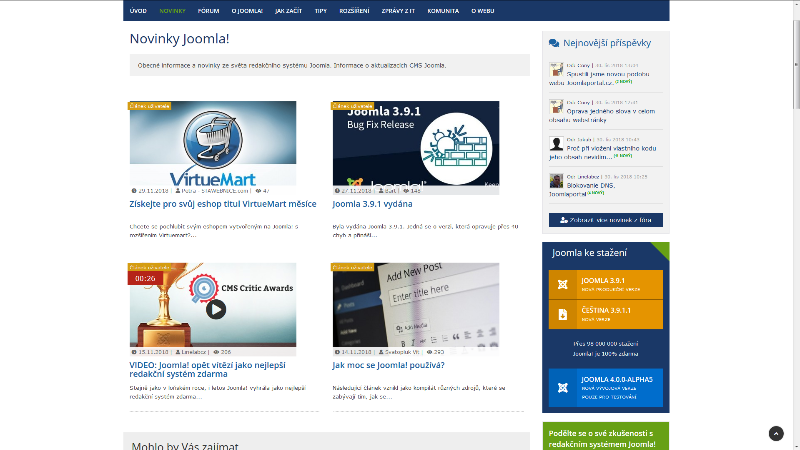Viewport: 800px width, 450px height.
Task: Click the silhouette avatar beside Proč při vložení post
Action: pos(556,143)
